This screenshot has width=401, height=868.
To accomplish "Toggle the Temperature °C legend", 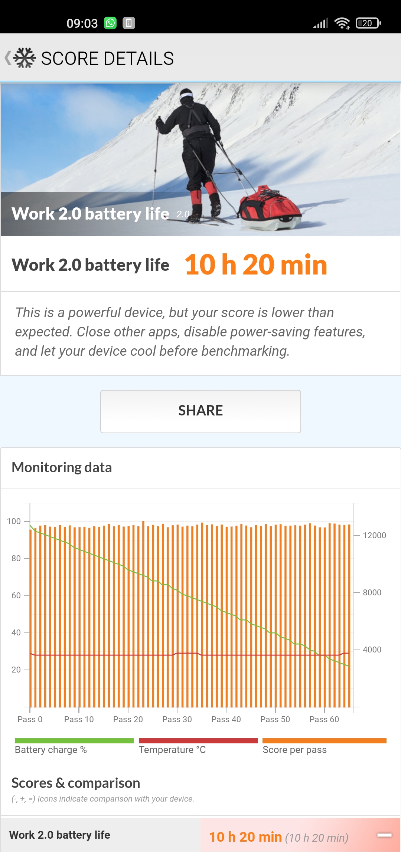I will coord(172,750).
